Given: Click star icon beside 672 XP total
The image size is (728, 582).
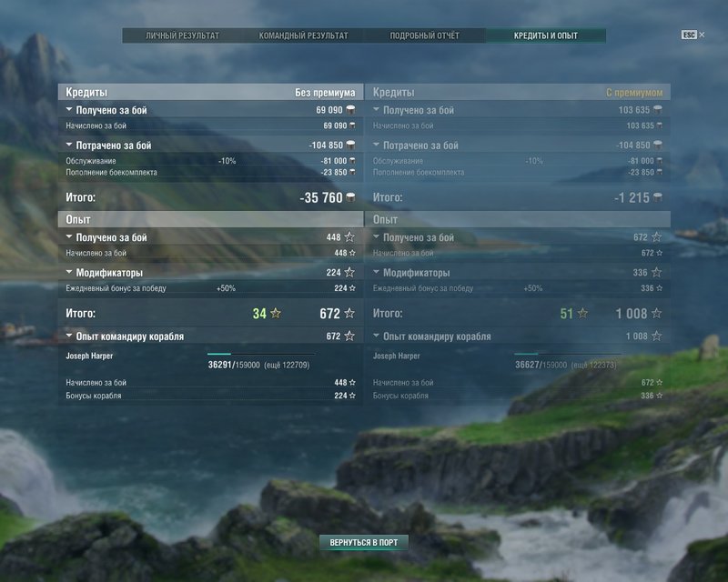Looking at the screenshot, I should (x=349, y=313).
